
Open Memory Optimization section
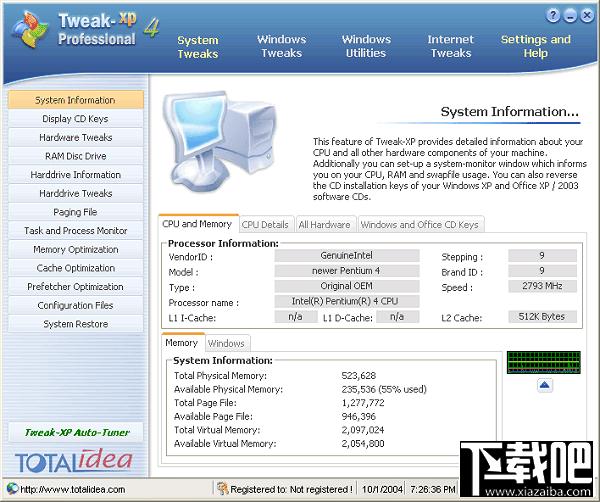tap(75, 249)
